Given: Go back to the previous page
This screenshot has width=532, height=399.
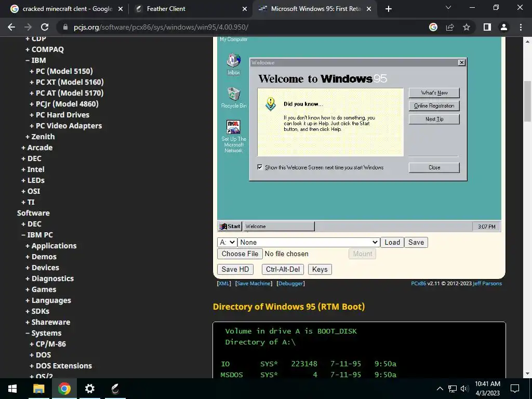Looking at the screenshot, I should (x=11, y=27).
